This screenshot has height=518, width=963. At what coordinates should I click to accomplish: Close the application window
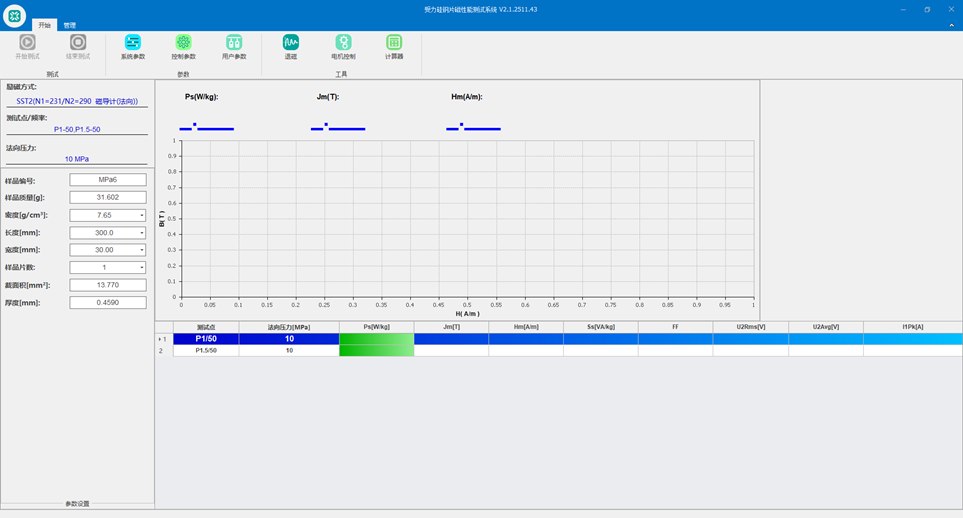coord(951,9)
